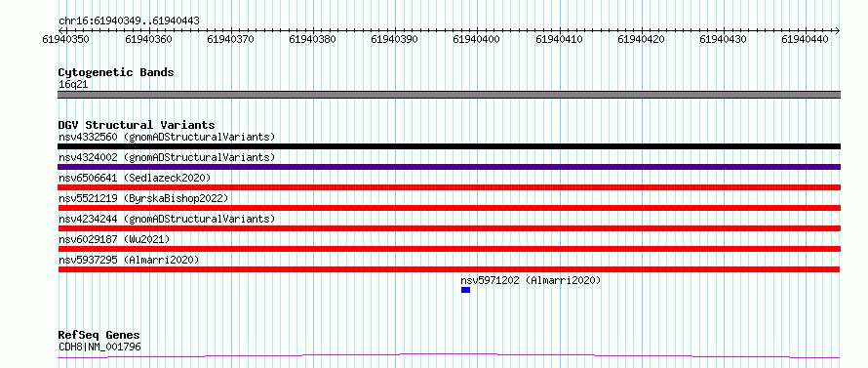Click the nsv6506641 (Sedlazeck2020) label
The image size is (868, 368).
[x=135, y=178]
